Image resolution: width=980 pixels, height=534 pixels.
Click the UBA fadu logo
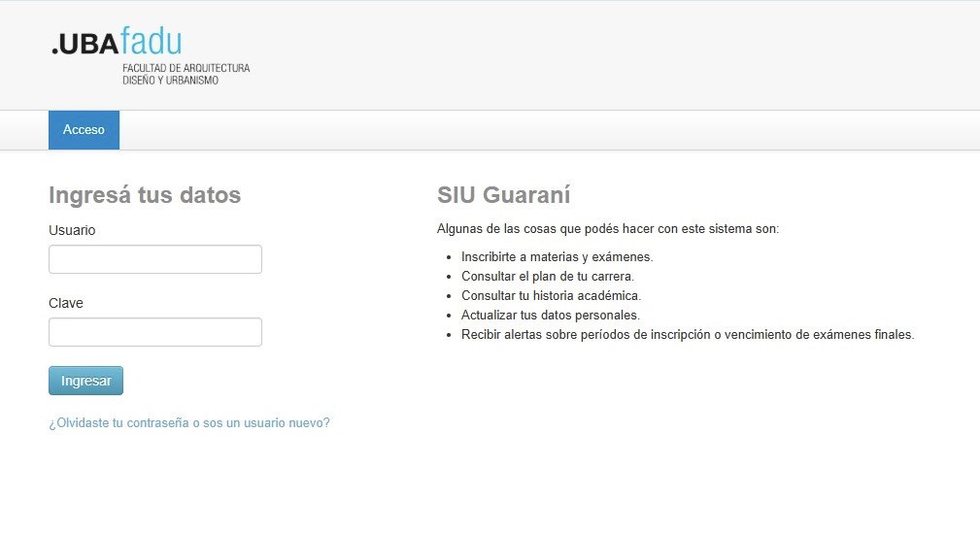[150, 55]
